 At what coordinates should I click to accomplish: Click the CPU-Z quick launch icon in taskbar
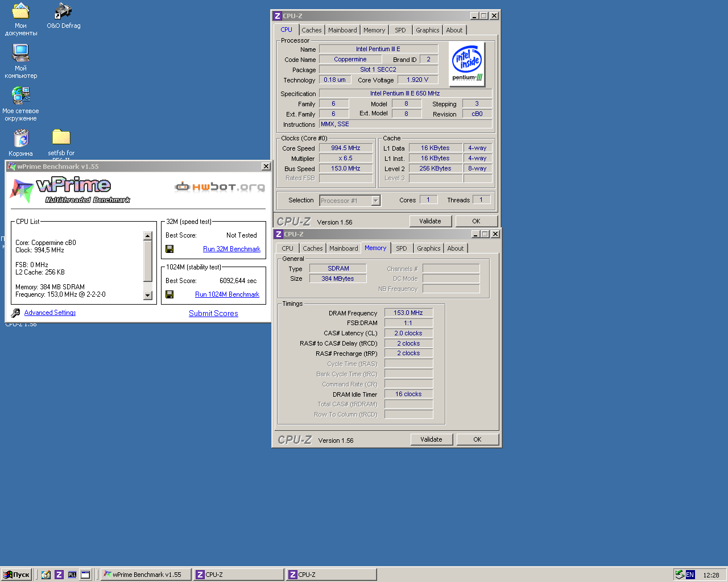coord(59,575)
